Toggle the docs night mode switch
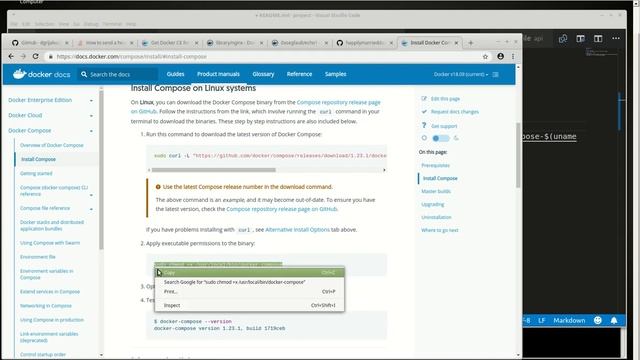640x360 pixels. (x=441, y=138)
